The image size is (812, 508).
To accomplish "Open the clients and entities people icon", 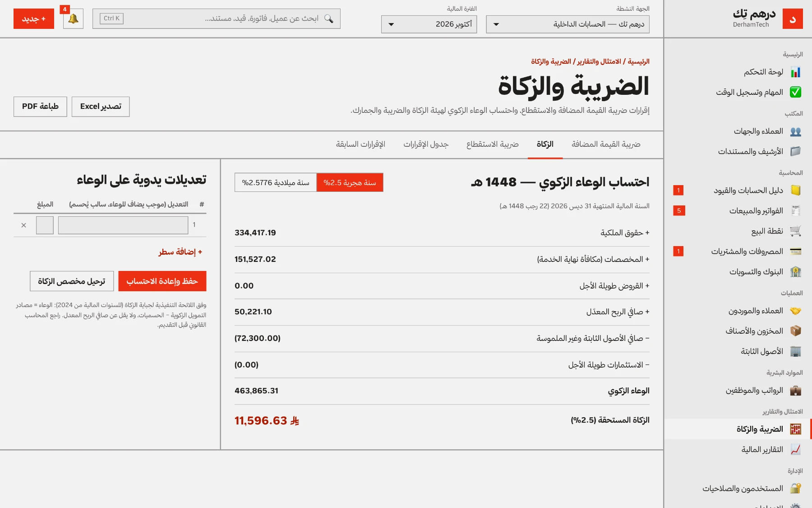I will pos(795,131).
